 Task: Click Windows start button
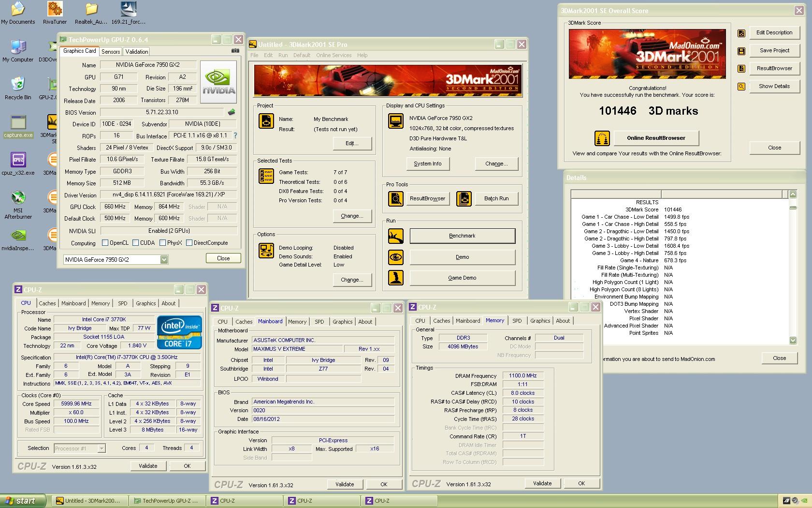point(23,501)
